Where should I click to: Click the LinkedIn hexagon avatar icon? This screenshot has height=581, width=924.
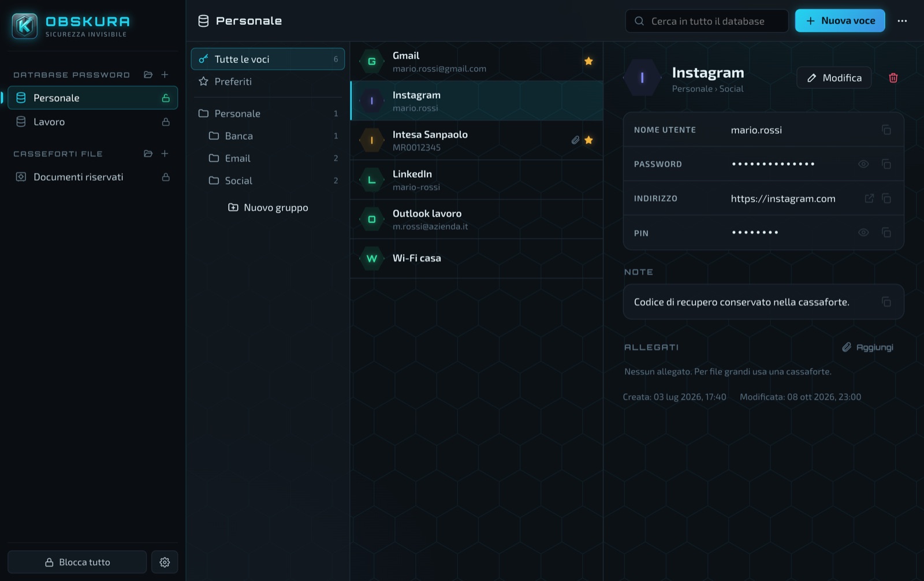pyautogui.click(x=372, y=180)
